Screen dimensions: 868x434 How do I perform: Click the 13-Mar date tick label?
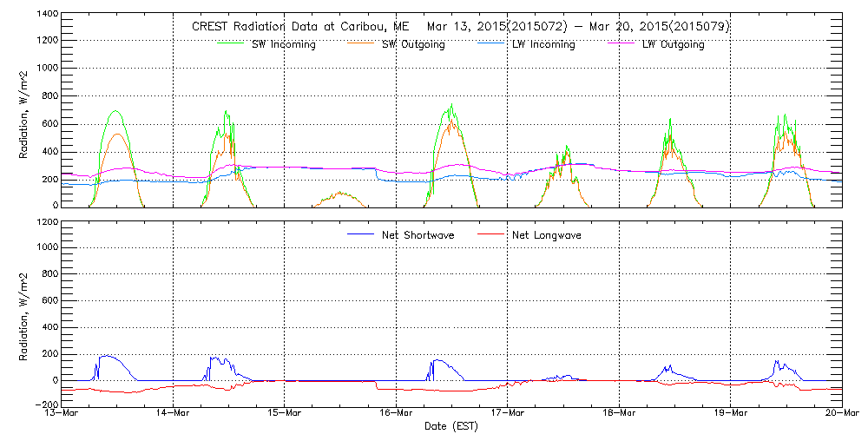[x=62, y=413]
